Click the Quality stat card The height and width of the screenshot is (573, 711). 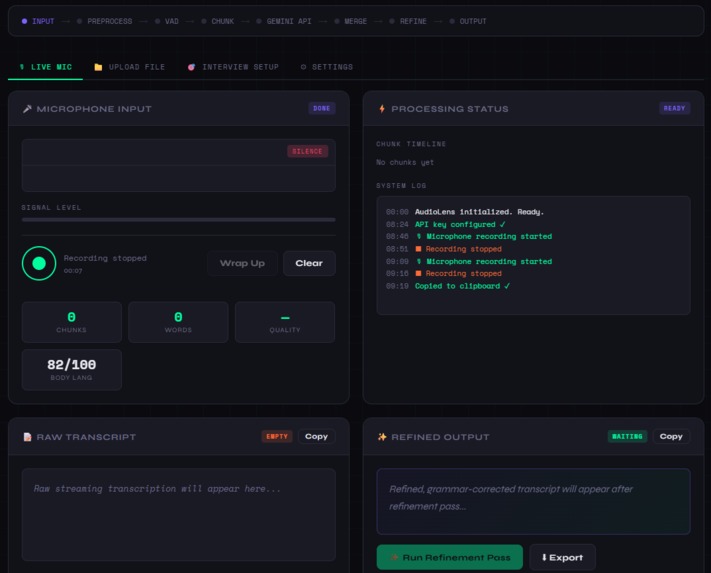(x=285, y=322)
